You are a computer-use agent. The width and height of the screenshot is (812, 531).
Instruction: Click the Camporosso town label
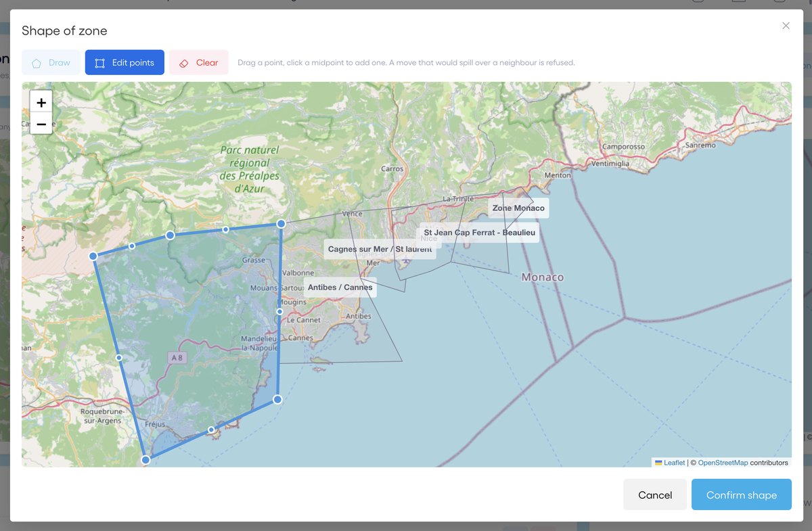click(625, 147)
